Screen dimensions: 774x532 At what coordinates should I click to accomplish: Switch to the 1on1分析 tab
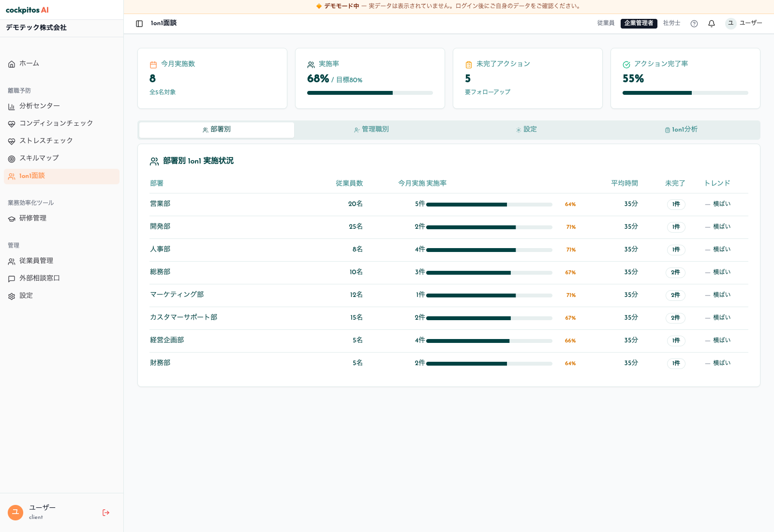681,130
